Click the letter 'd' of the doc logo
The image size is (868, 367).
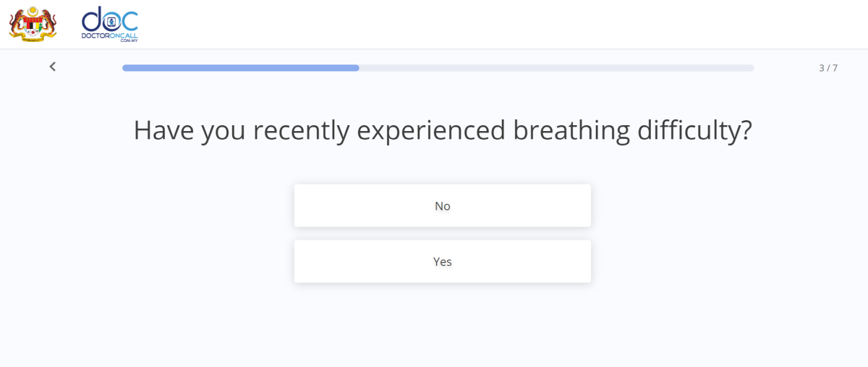[x=92, y=19]
